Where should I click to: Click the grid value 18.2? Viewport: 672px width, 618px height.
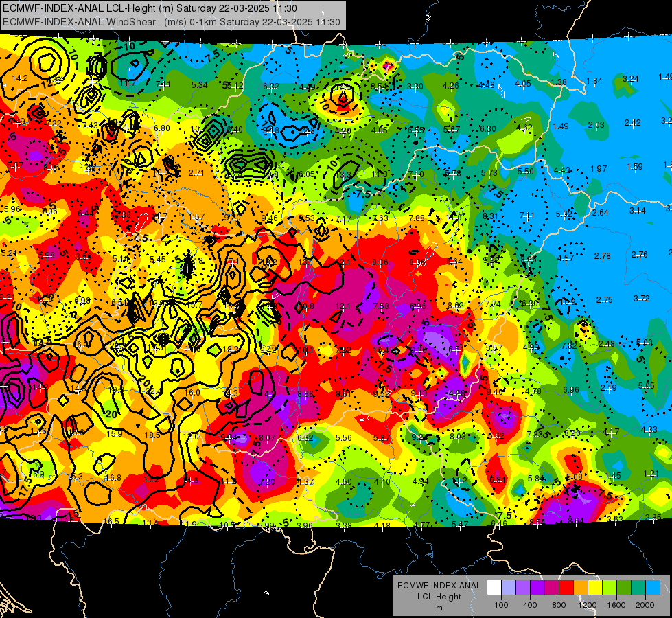pyautogui.click(x=231, y=350)
